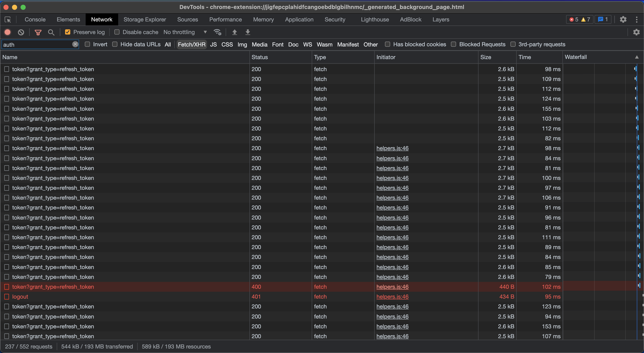644x353 pixels.
Task: Select the WS filter type button
Action: click(307, 45)
